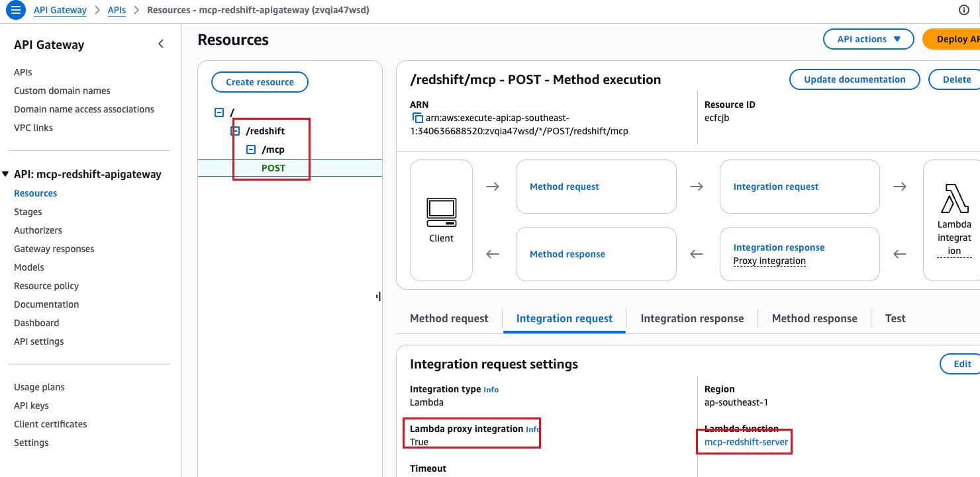Viewport: 980px width, 477px height.
Task: Switch to the Integration response tab
Action: (x=692, y=318)
